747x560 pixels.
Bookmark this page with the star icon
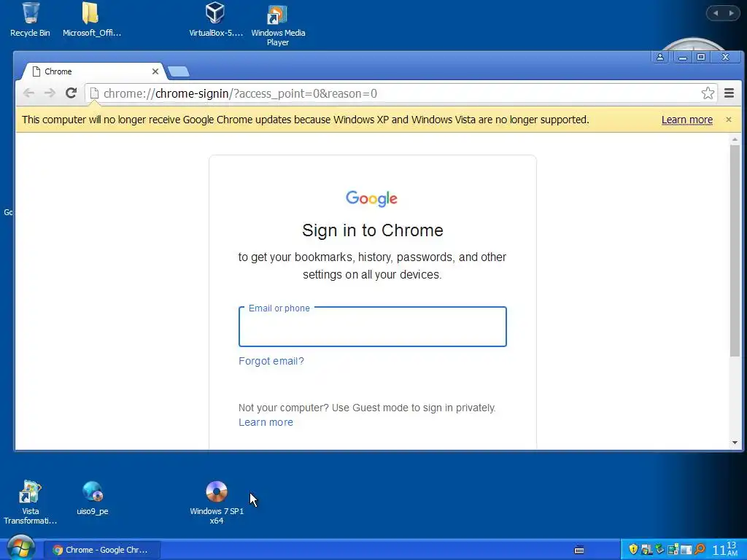[708, 93]
